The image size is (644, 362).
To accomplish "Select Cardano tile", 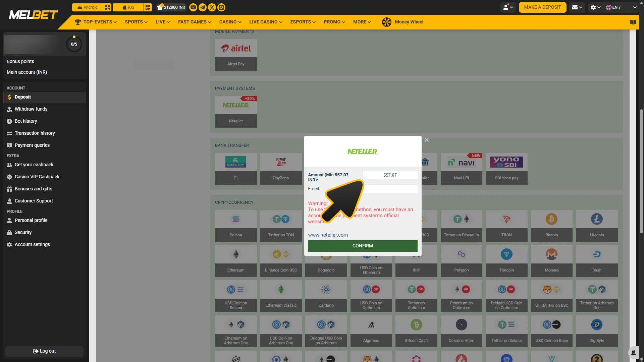I will tap(326, 296).
